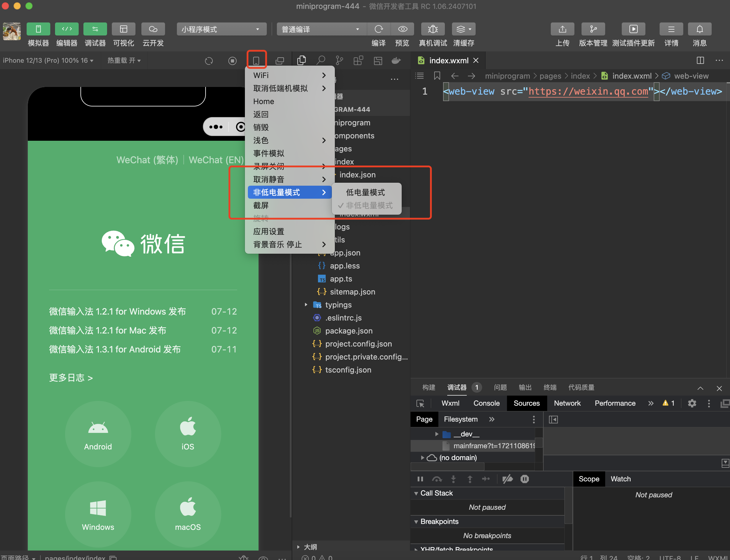Click the detach simulator window icon
Image resolution: width=730 pixels, height=560 pixels.
[x=280, y=61]
